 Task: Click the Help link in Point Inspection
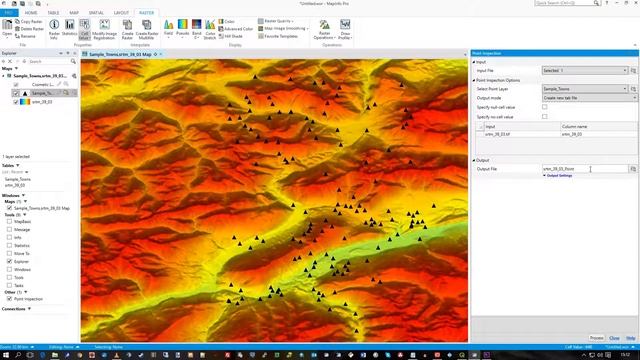tap(631, 338)
